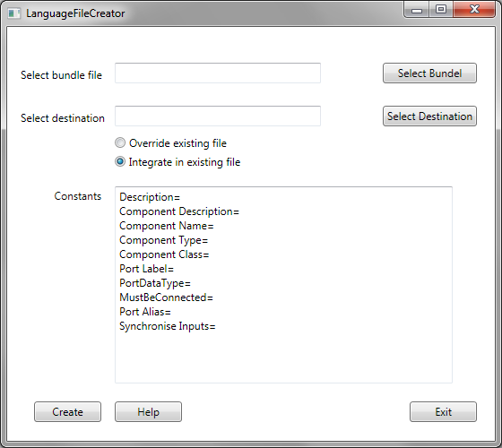Click the 'MustBeConnected=' line
The height and width of the screenshot is (448, 502).
[166, 297]
